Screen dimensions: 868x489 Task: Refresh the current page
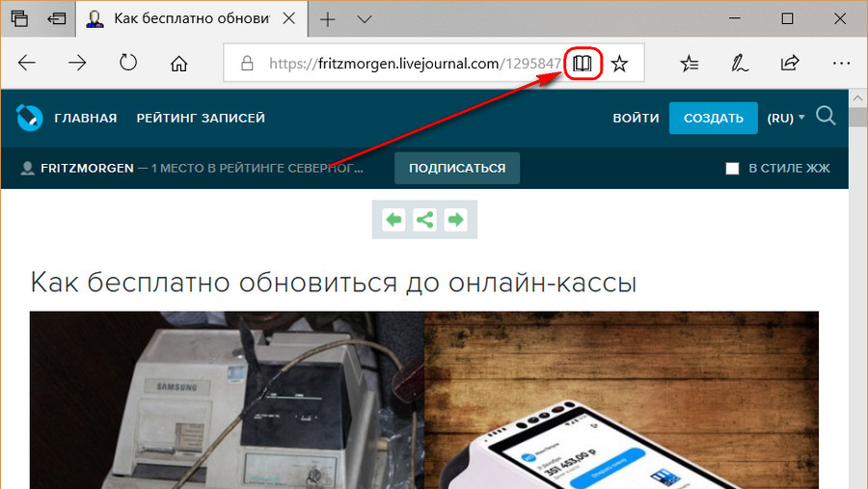(128, 64)
